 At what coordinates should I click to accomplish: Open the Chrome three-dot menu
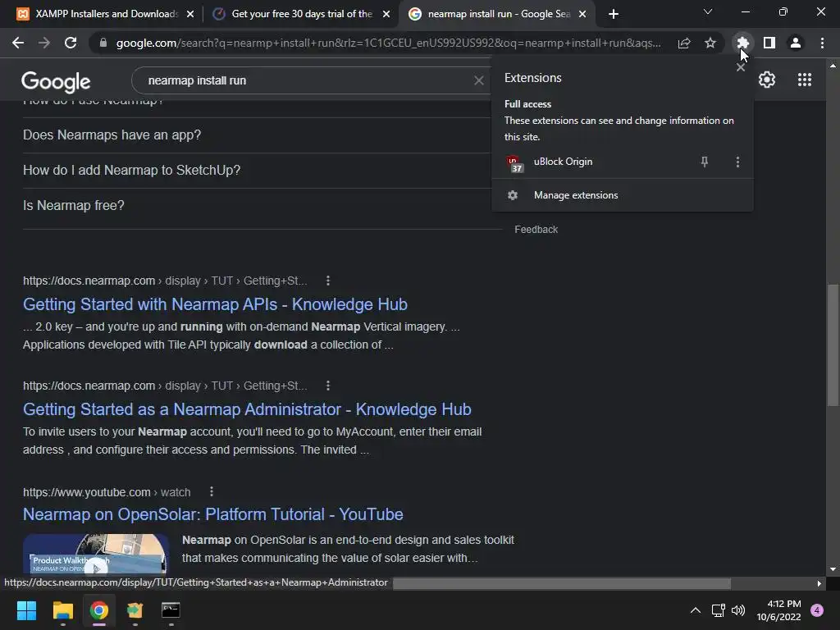pos(822,43)
